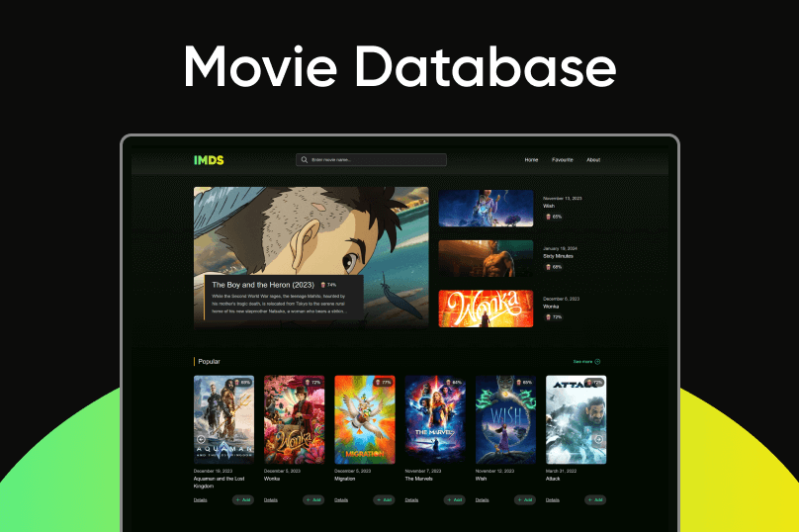Open Details link for Aquaman and the Lost Kingdom
799x532 pixels.
click(x=201, y=500)
